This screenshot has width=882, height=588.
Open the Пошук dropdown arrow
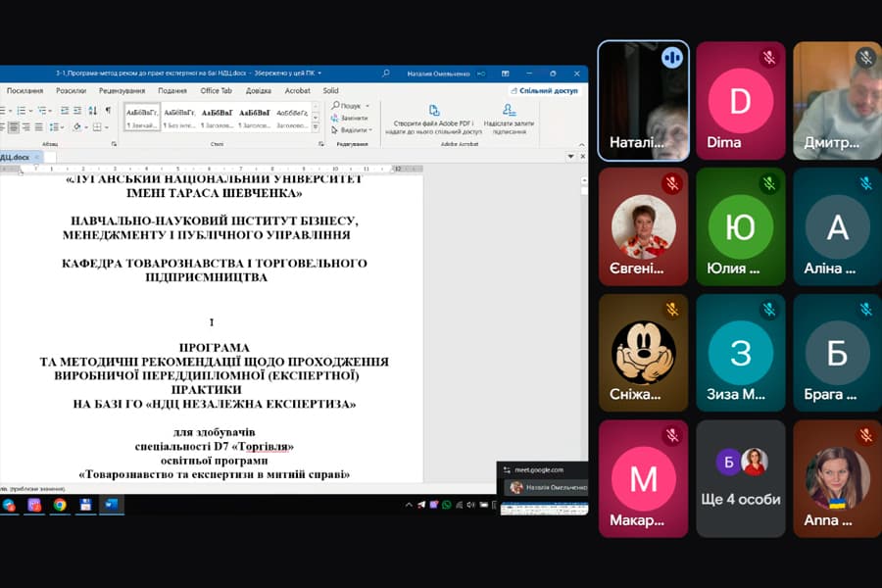(367, 106)
